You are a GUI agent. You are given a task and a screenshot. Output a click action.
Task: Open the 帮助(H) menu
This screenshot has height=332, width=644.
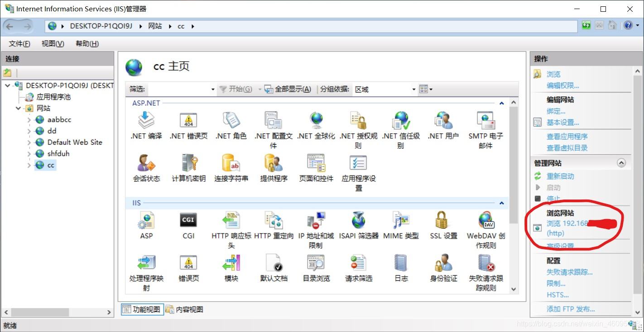[x=87, y=44]
